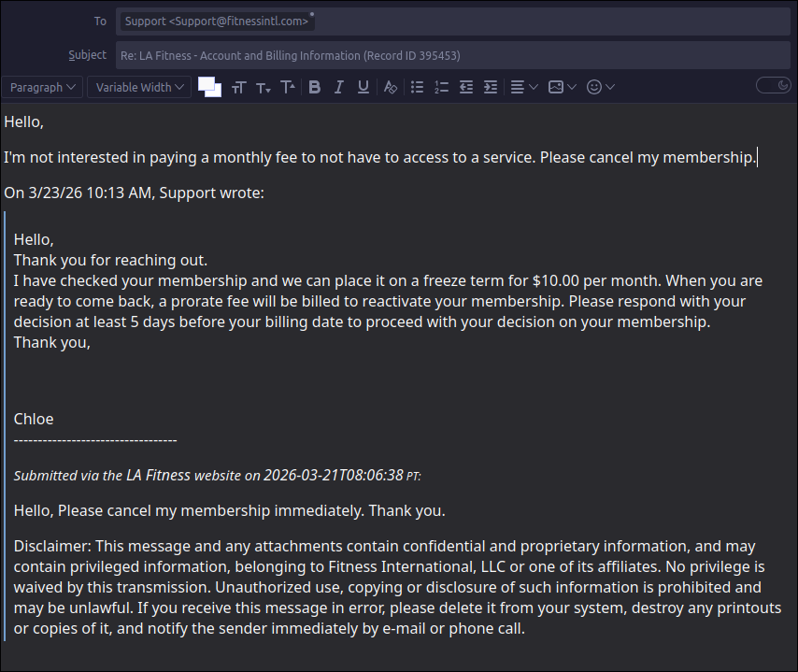Toggle underline formatting
798x672 pixels.
(363, 87)
